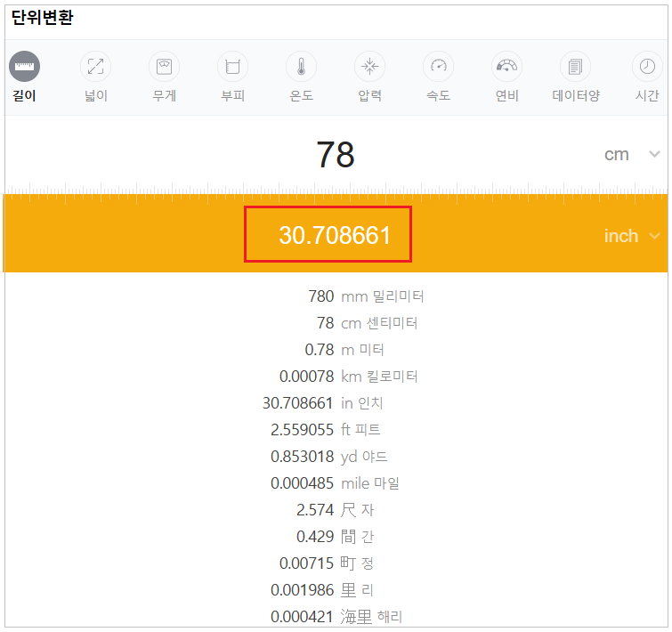Select the 길이 ruler icon
This screenshot has height=632, width=672.
pyautogui.click(x=24, y=67)
